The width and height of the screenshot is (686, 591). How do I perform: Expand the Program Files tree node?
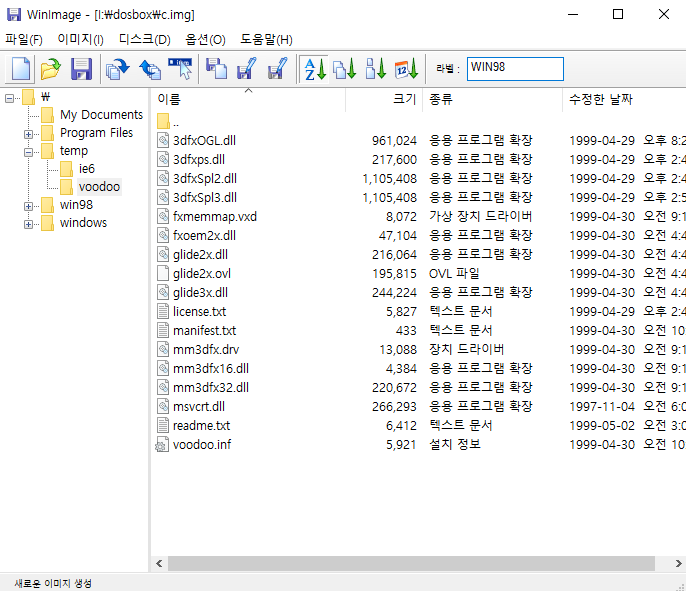coord(28,134)
